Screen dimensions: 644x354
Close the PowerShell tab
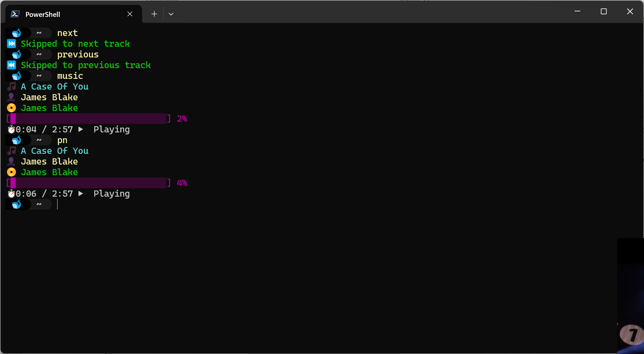pyautogui.click(x=130, y=14)
